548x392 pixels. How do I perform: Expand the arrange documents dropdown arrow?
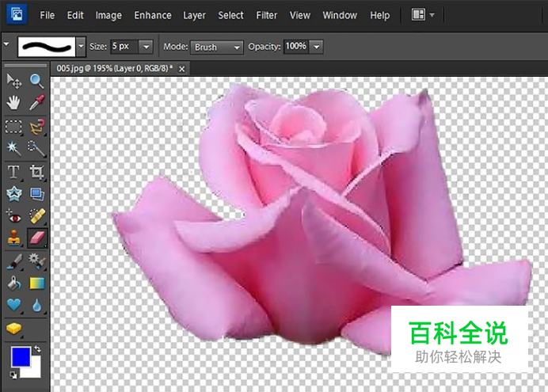pos(432,15)
